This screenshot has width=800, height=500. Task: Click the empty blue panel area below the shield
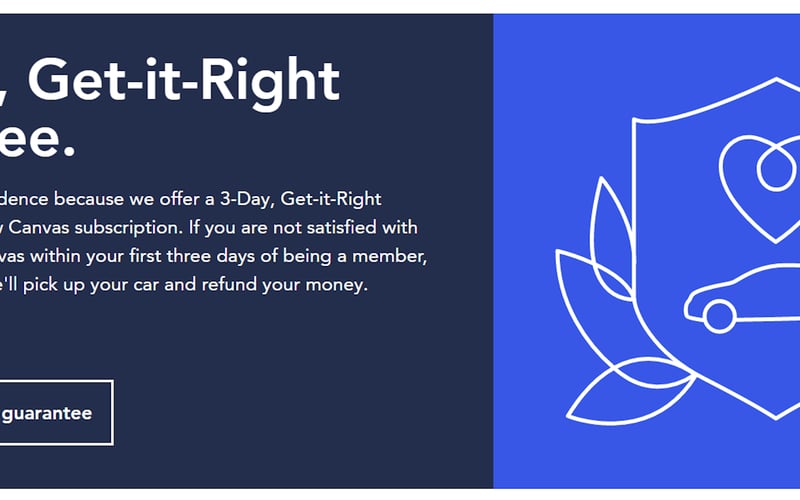(663, 459)
